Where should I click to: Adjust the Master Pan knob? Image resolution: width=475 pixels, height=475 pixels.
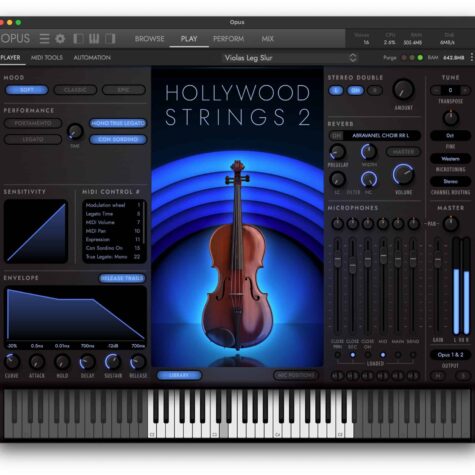click(x=450, y=224)
